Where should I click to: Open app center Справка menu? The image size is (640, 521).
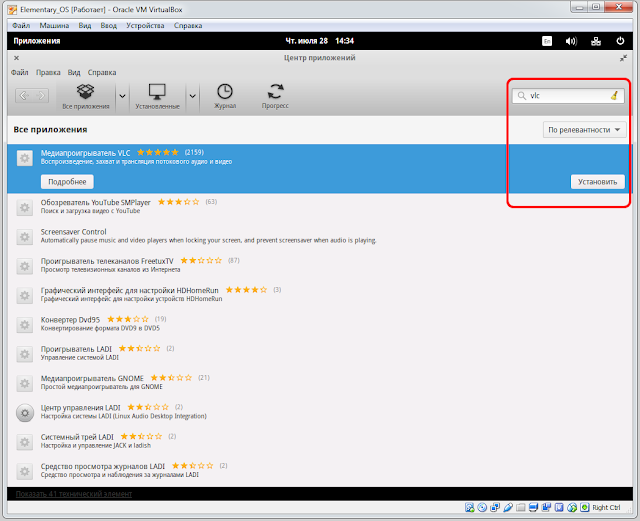point(102,72)
